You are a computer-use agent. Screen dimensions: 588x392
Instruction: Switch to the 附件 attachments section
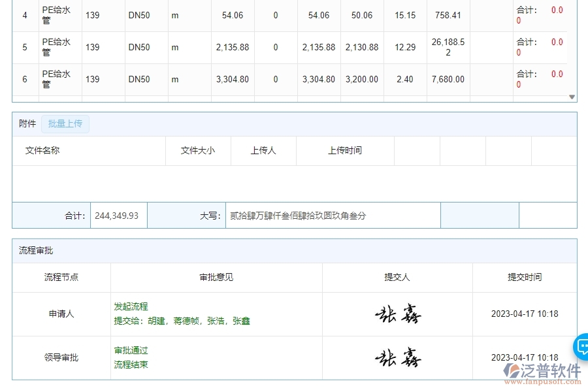(26, 123)
